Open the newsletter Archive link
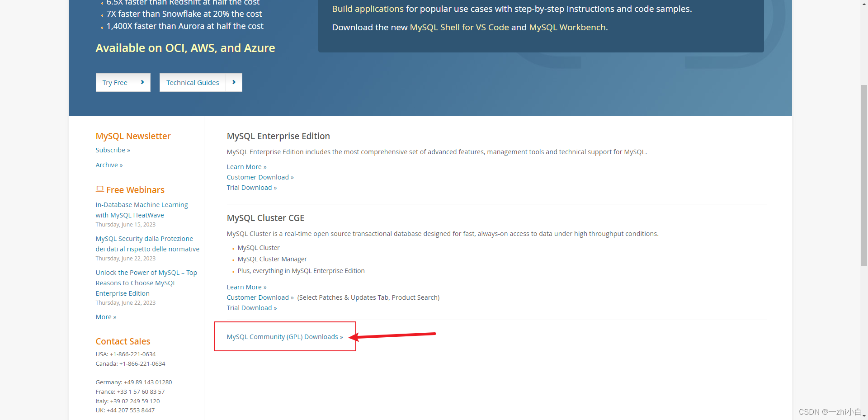Screen dimensions: 868x420 click(x=109, y=165)
